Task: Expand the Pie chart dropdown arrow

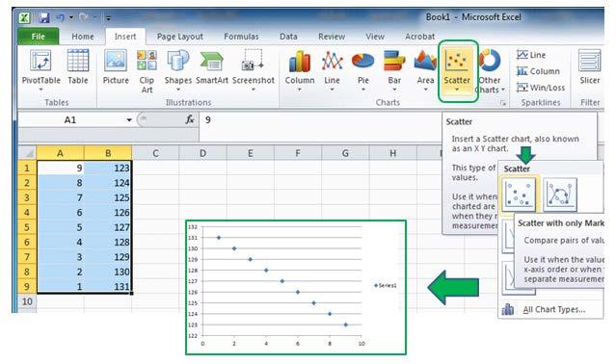Action: click(363, 90)
